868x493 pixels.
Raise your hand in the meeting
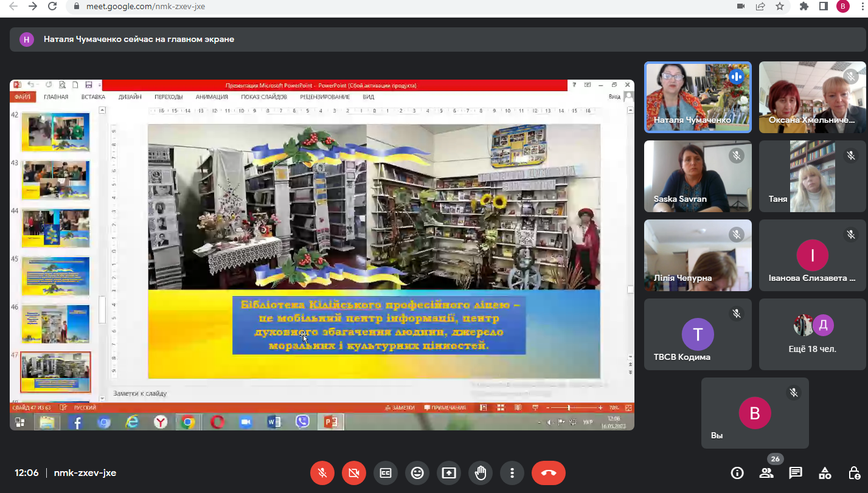click(481, 473)
